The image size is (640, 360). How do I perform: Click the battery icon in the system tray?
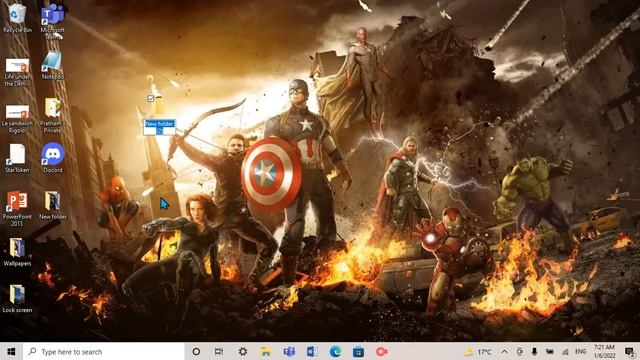(550, 351)
